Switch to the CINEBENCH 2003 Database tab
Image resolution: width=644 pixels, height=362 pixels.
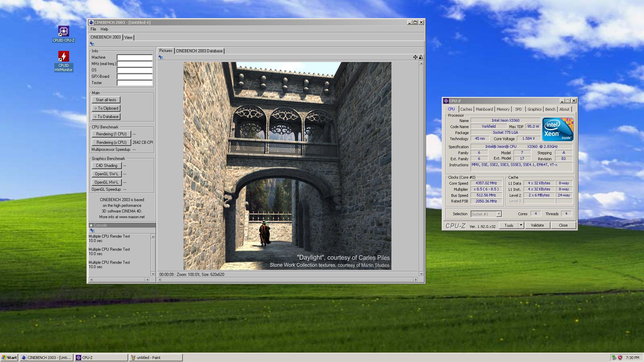[199, 51]
